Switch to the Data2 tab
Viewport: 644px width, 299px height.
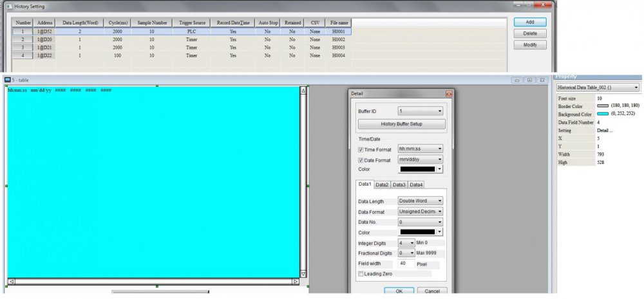[x=382, y=185]
